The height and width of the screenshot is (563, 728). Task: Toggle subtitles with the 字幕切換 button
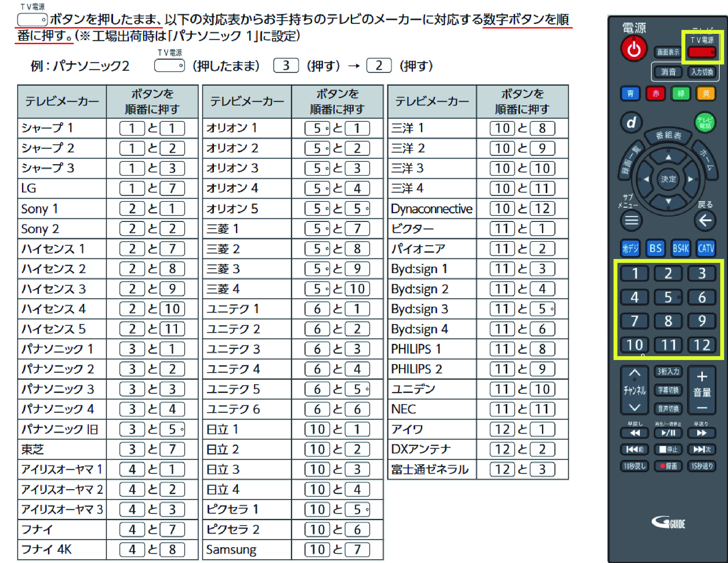(x=668, y=390)
